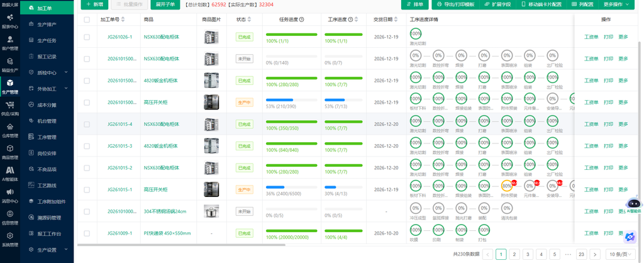Open the 仓库管理 sidebar icon
Image resolution: width=644 pixels, height=263 pixels.
[10, 127]
